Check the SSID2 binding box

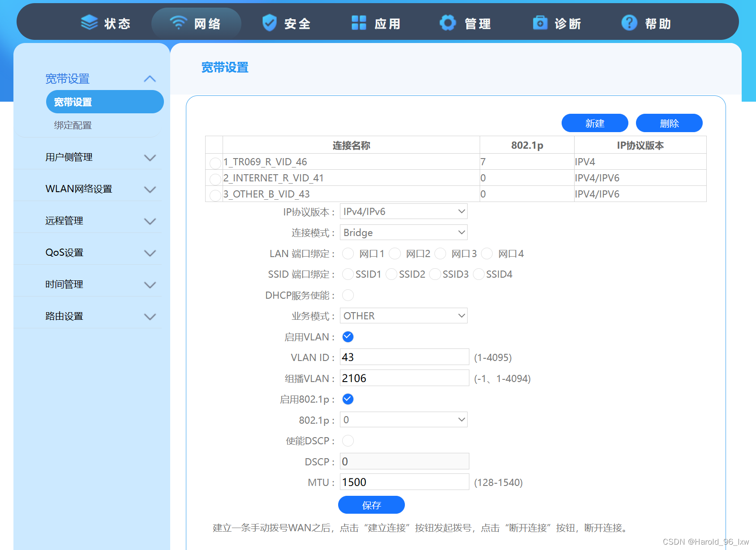pyautogui.click(x=391, y=274)
